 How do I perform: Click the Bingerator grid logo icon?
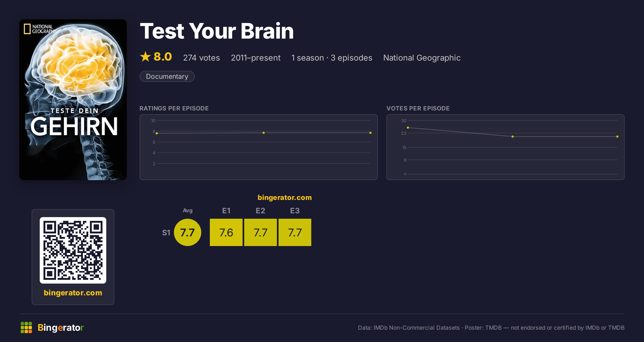pyautogui.click(x=26, y=328)
